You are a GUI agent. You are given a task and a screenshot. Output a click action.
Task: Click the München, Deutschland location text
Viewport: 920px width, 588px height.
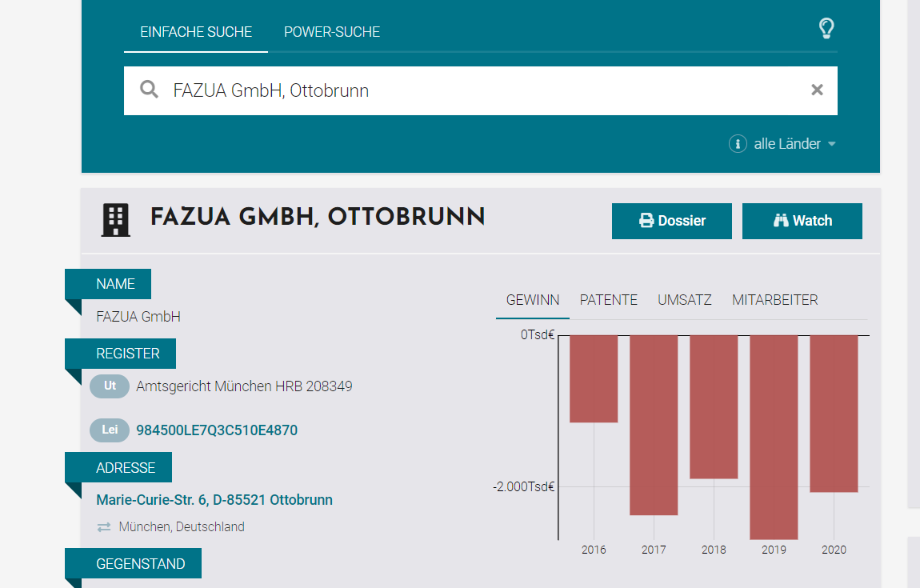click(x=182, y=527)
